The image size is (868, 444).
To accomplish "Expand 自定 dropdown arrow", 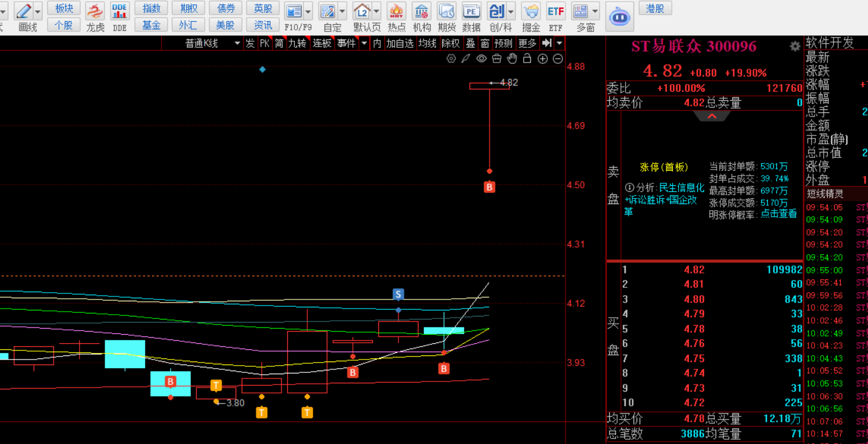I will pos(342,11).
